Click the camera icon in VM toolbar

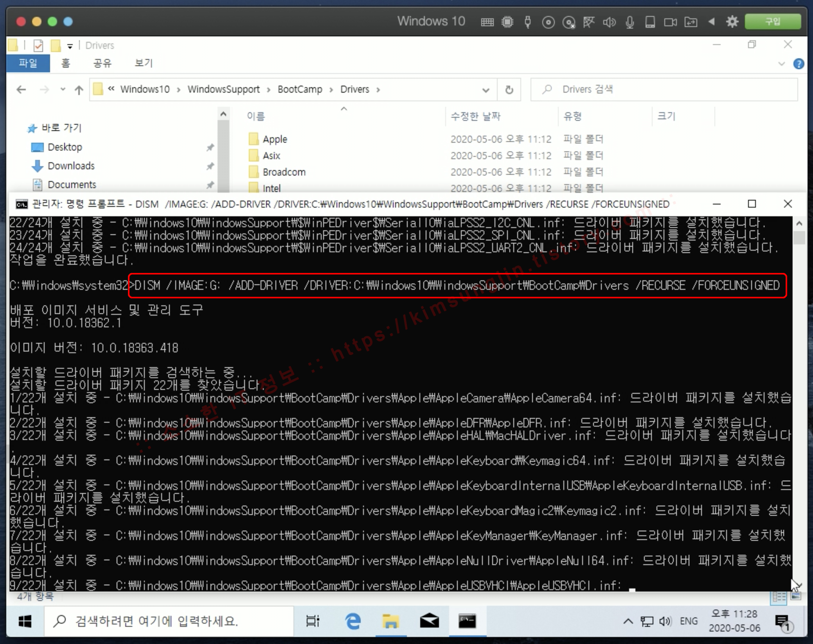click(x=670, y=22)
